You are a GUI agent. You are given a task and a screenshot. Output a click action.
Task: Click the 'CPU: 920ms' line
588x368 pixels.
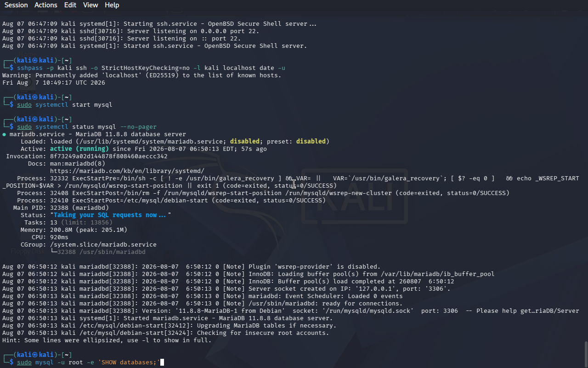[x=50, y=237]
